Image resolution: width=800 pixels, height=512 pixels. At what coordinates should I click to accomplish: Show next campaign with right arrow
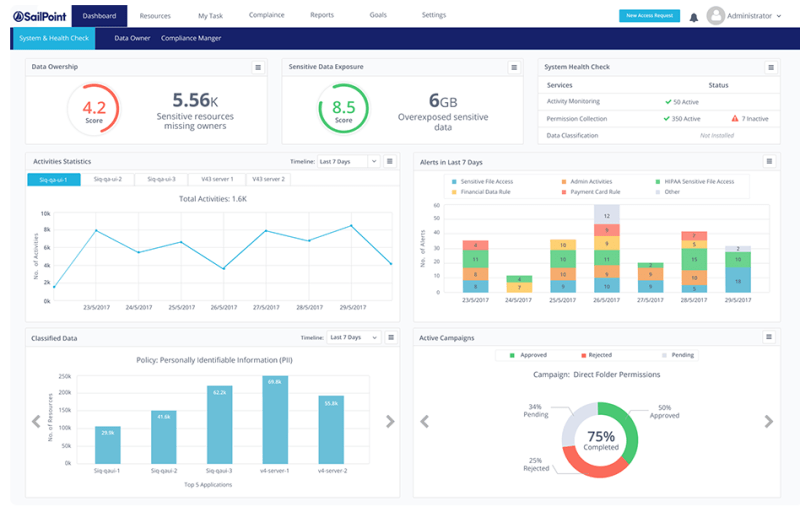point(768,421)
